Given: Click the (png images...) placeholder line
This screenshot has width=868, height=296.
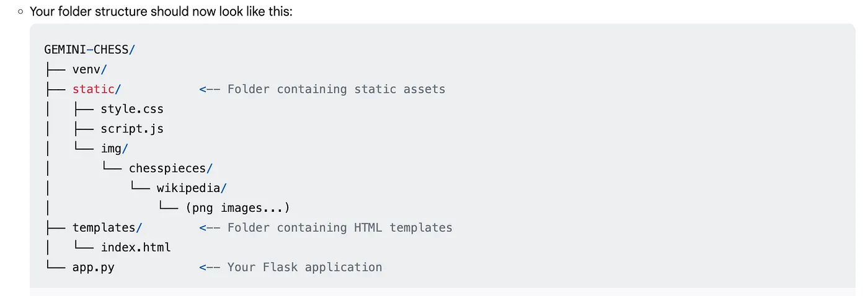Looking at the screenshot, I should 237,208.
